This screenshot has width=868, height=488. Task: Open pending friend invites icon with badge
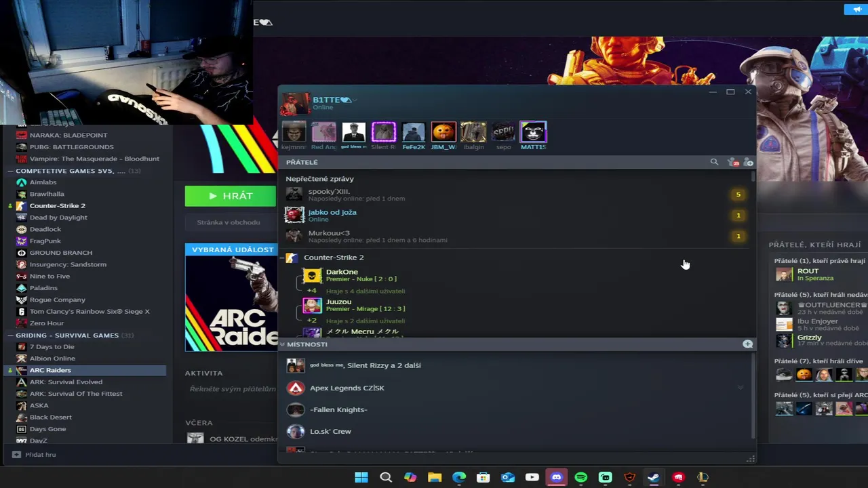(732, 162)
